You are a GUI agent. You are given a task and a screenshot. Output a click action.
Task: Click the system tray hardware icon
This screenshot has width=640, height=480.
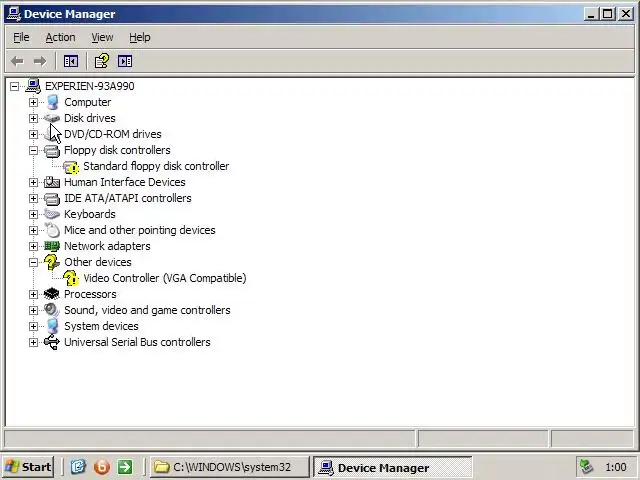tap(586, 467)
